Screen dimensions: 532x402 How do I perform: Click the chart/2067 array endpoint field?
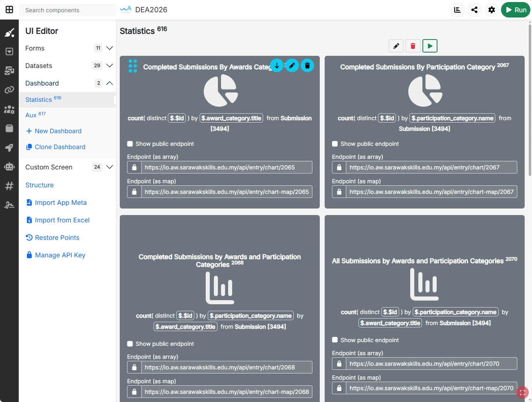coord(431,167)
